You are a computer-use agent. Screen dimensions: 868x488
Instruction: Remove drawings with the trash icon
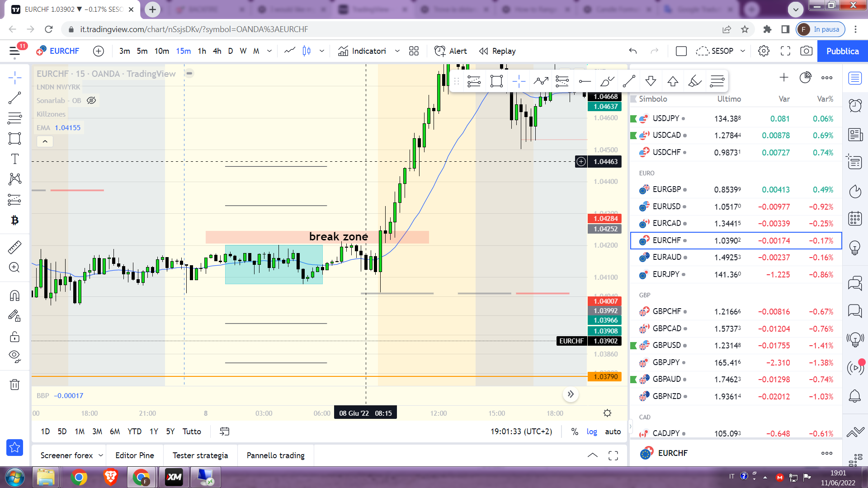click(x=15, y=385)
